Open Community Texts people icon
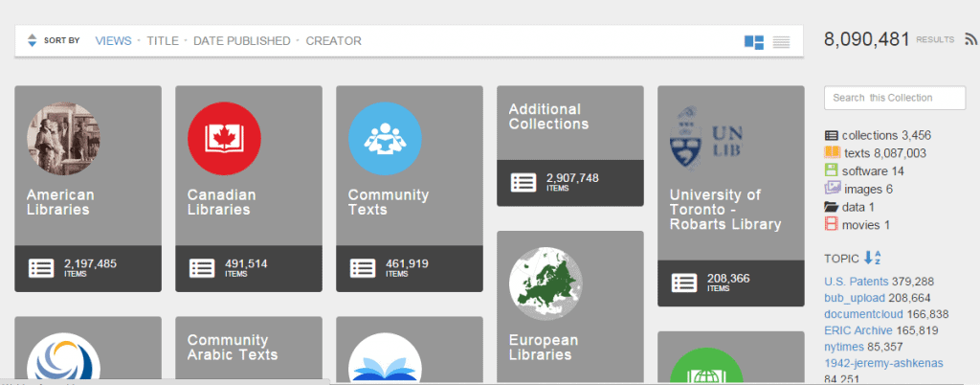980x385 pixels. point(385,140)
